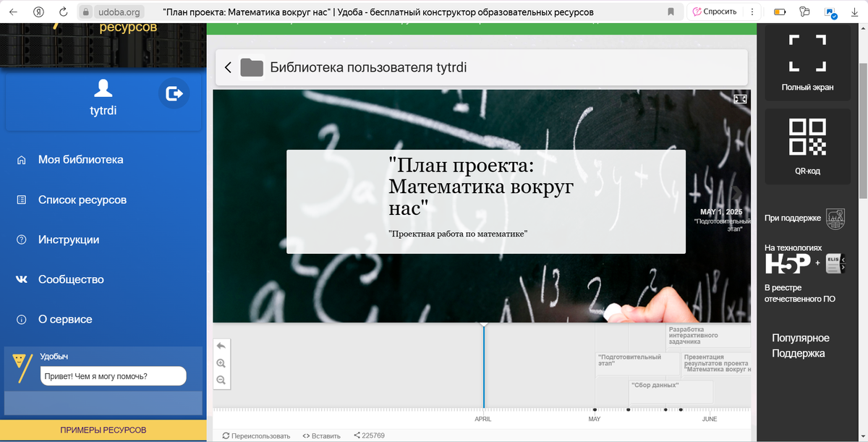This screenshot has height=442, width=868.
Task: Click the ELIS logo with arrows
Action: [835, 263]
